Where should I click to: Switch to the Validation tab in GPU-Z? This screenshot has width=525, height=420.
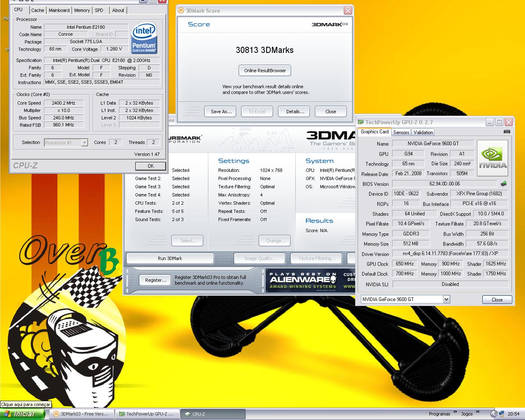pos(423,132)
